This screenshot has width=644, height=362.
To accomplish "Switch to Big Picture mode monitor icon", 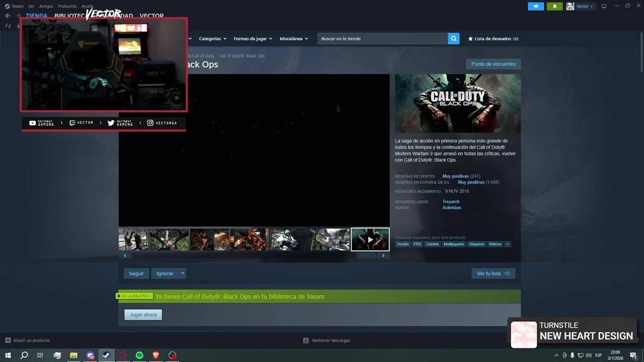I will pyautogui.click(x=604, y=6).
